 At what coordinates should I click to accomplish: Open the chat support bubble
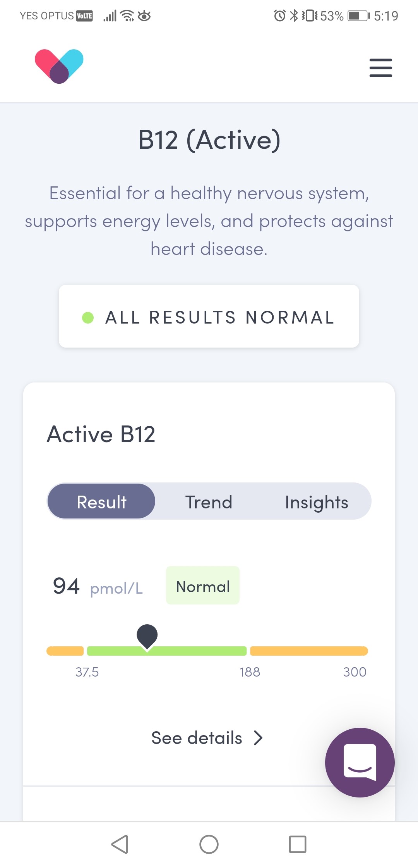click(x=360, y=762)
